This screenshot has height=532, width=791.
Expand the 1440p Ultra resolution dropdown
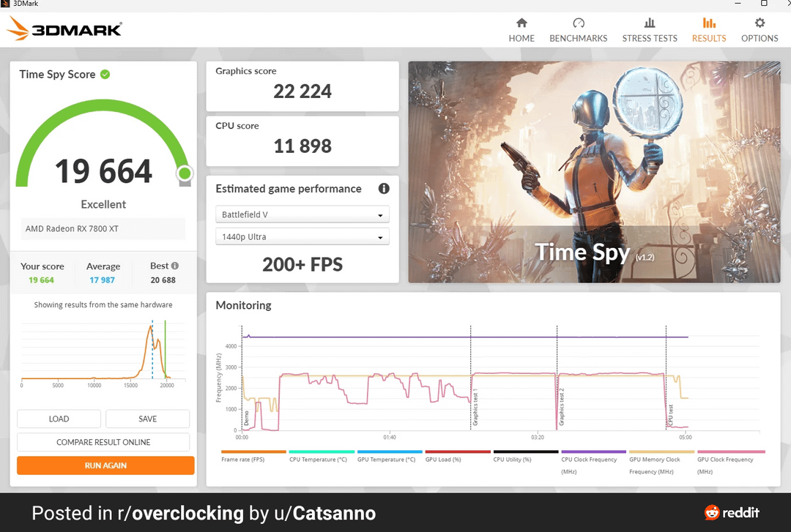tap(302, 236)
